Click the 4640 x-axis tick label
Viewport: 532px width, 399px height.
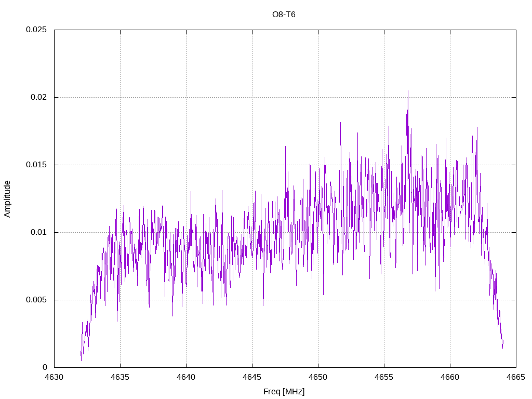point(187,377)
